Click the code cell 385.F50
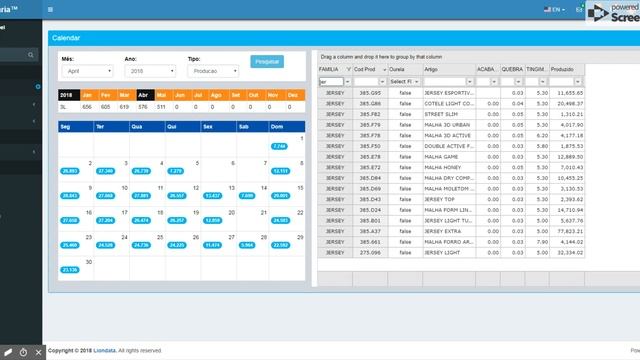The image size is (640, 360). (x=370, y=146)
